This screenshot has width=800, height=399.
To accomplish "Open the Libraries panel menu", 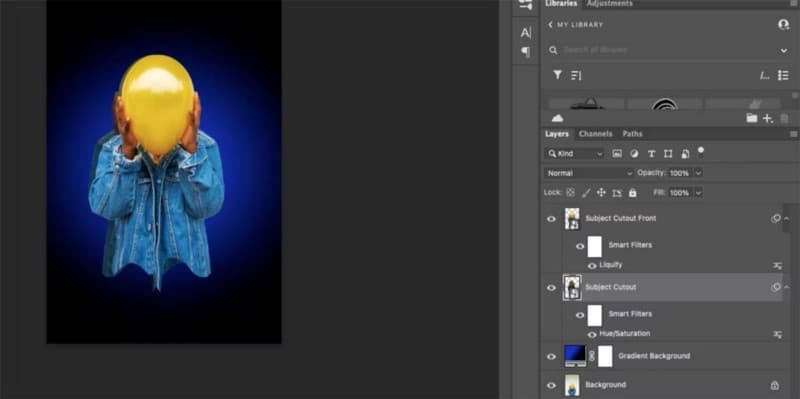I will 794,3.
